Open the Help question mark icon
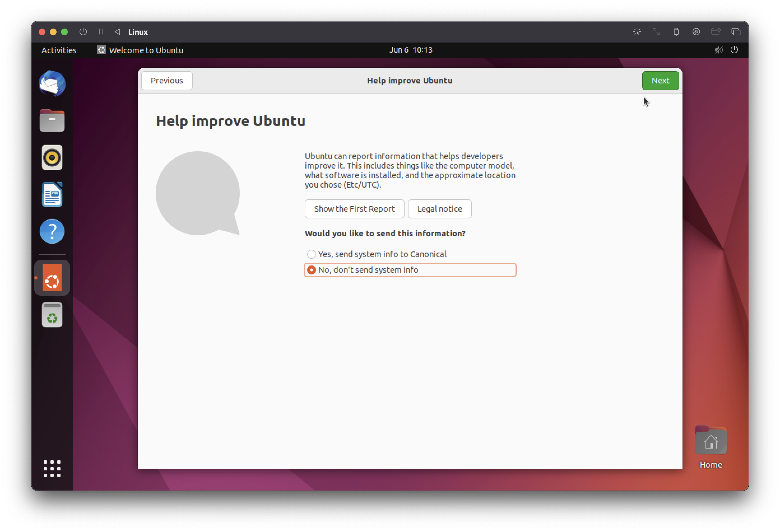The image size is (780, 532). 52,232
